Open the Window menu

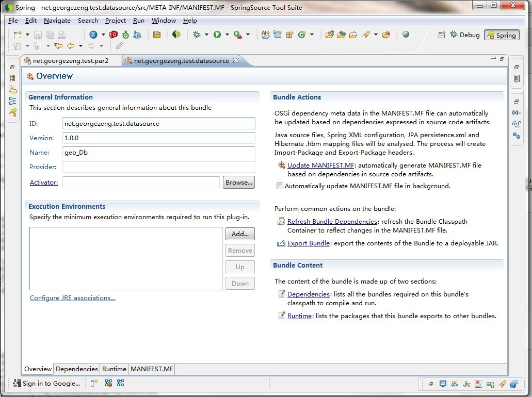click(x=164, y=21)
